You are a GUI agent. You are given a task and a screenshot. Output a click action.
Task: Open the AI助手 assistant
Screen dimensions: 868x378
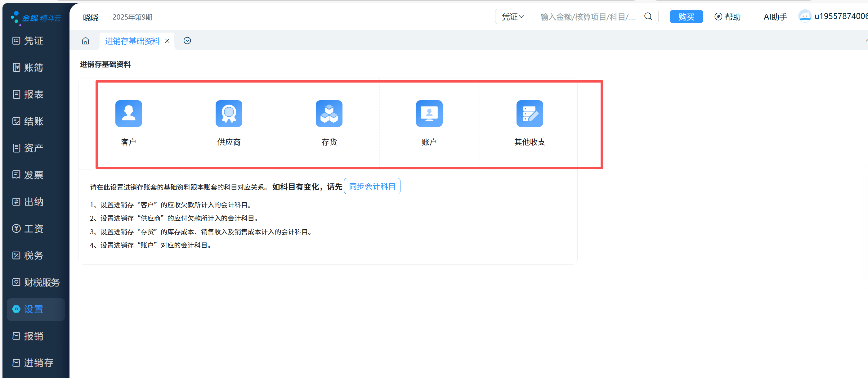pos(775,17)
